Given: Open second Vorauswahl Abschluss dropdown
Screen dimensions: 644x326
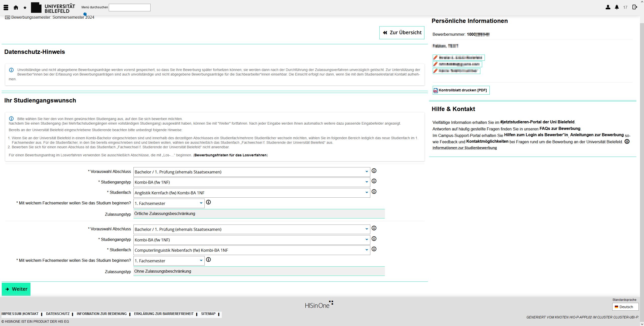Looking at the screenshot, I should point(252,229).
